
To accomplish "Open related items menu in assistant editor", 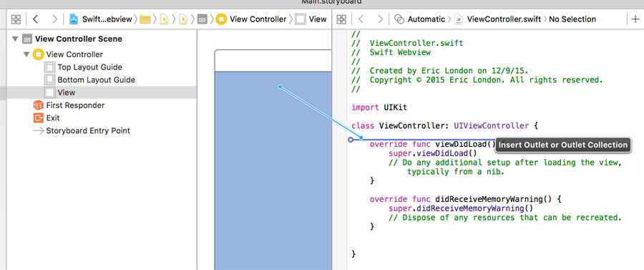I will [341, 19].
